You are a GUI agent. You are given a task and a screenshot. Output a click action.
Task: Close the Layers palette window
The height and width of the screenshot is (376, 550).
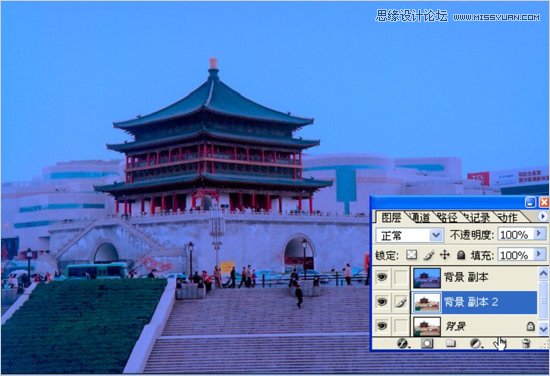pos(544,202)
